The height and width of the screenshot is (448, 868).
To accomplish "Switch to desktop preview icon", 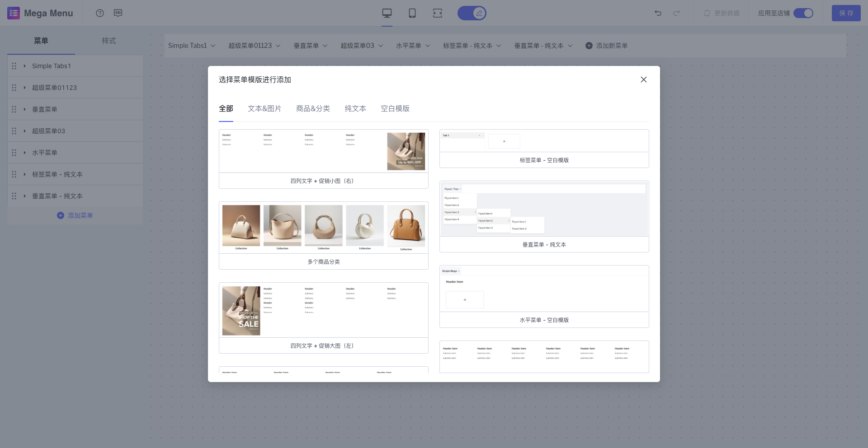I will point(387,13).
